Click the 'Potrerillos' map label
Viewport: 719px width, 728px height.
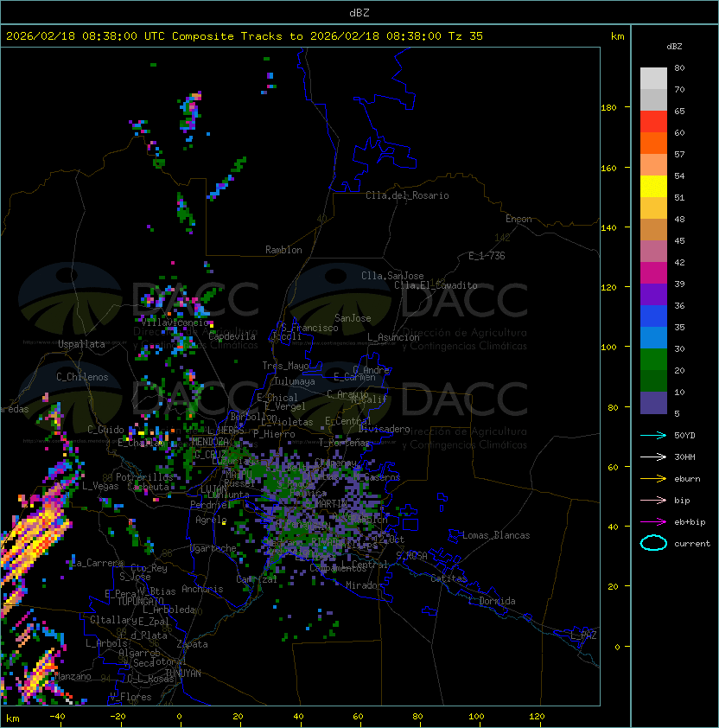[x=144, y=476]
